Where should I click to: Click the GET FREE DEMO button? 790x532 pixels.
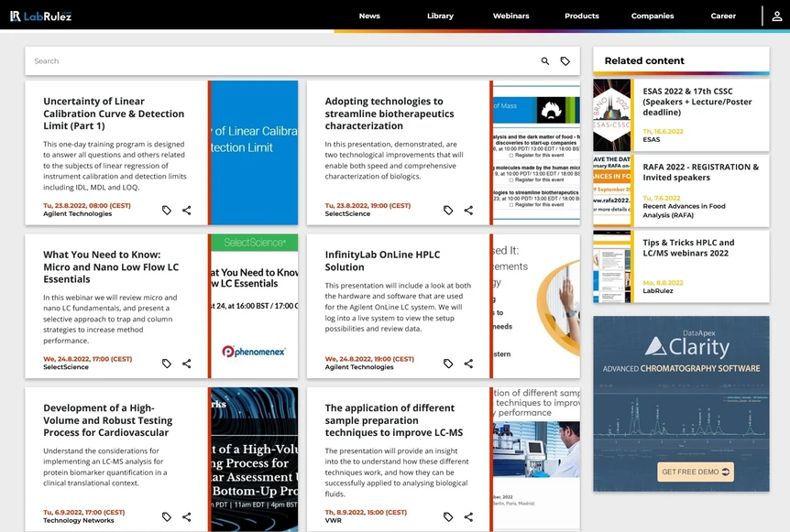point(696,472)
